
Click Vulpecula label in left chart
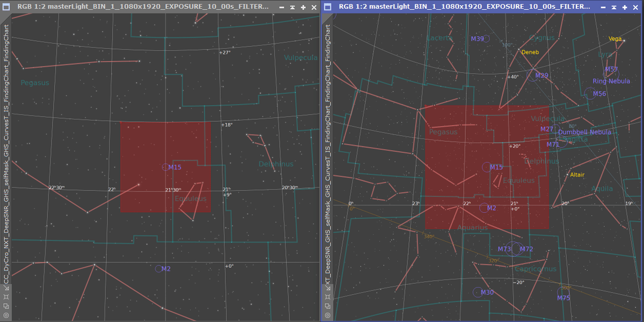(301, 57)
